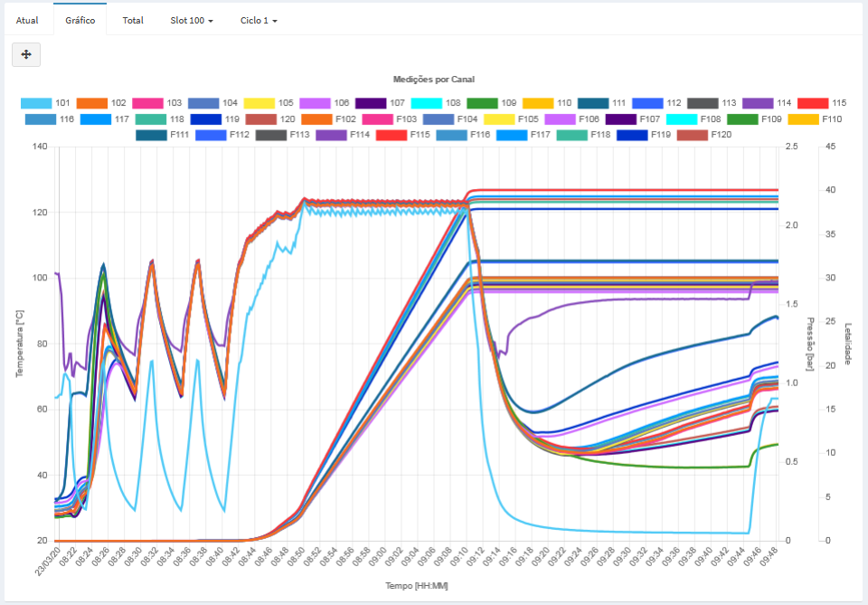Switch to the Total tab
Screen dimensions: 868x605
pos(132,20)
